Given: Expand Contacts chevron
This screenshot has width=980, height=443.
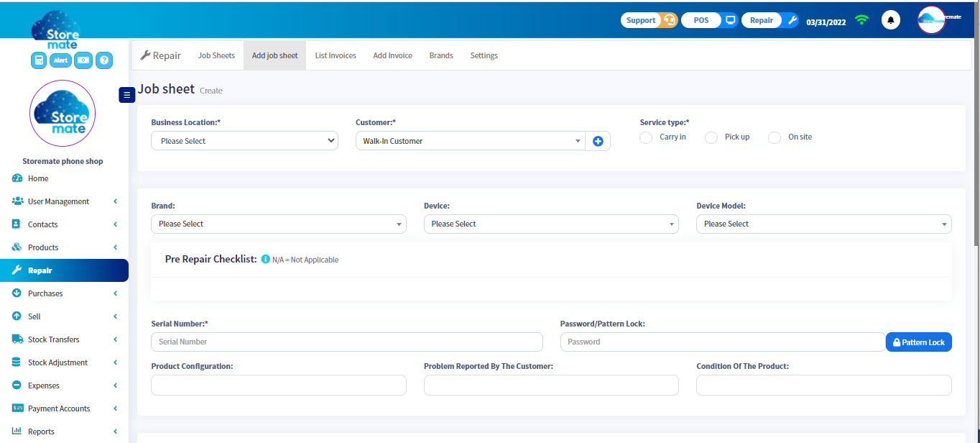Looking at the screenshot, I should coord(115,224).
